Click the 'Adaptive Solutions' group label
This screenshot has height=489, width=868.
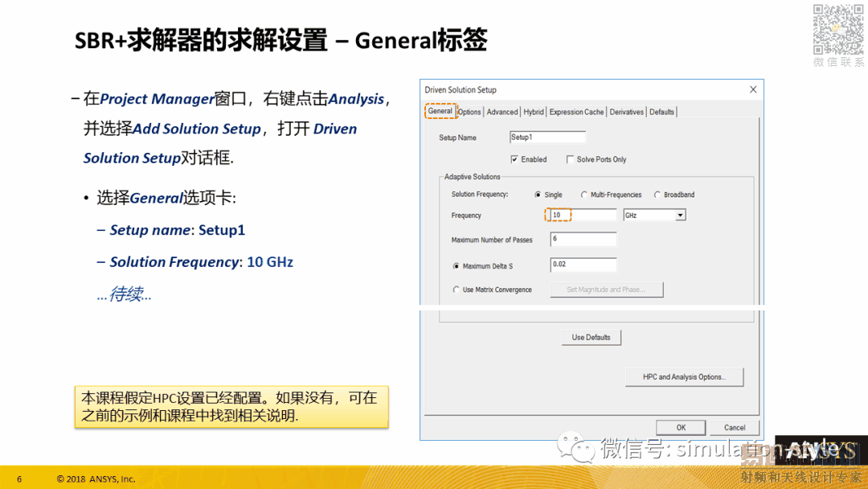pos(473,177)
